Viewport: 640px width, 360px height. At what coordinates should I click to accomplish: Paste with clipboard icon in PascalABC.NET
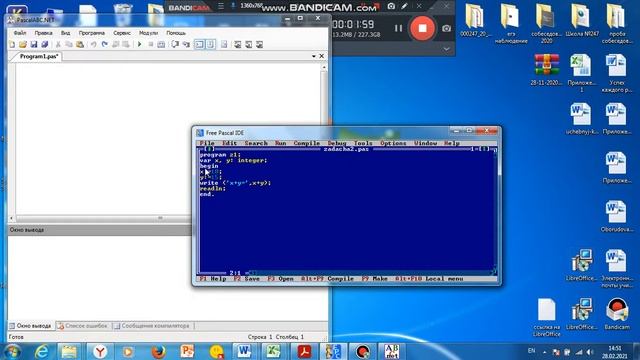tap(80, 44)
